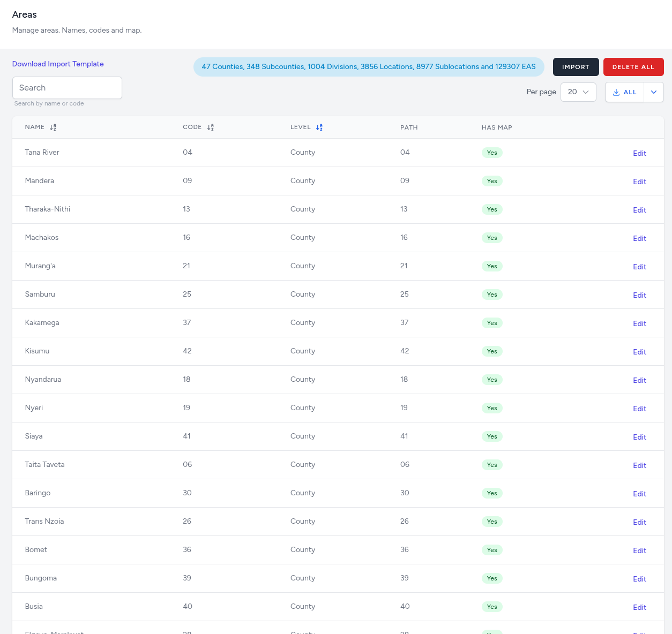Image resolution: width=672 pixels, height=634 pixels.
Task: Click the Import button
Action: point(576,67)
